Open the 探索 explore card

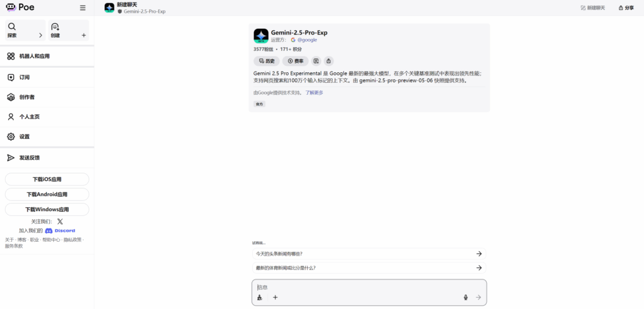coord(25,30)
